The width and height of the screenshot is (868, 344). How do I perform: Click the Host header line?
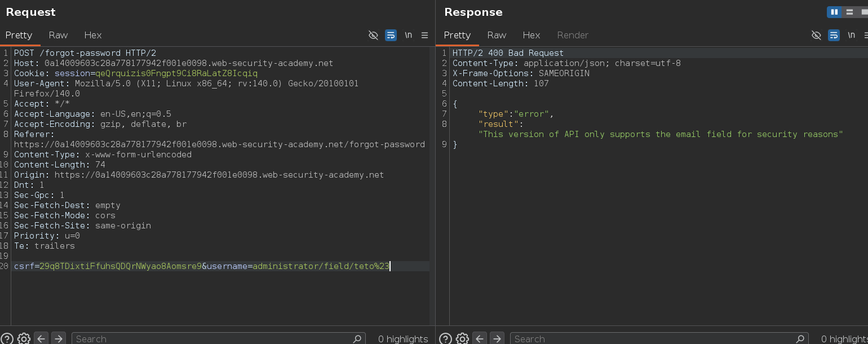pyautogui.click(x=174, y=63)
